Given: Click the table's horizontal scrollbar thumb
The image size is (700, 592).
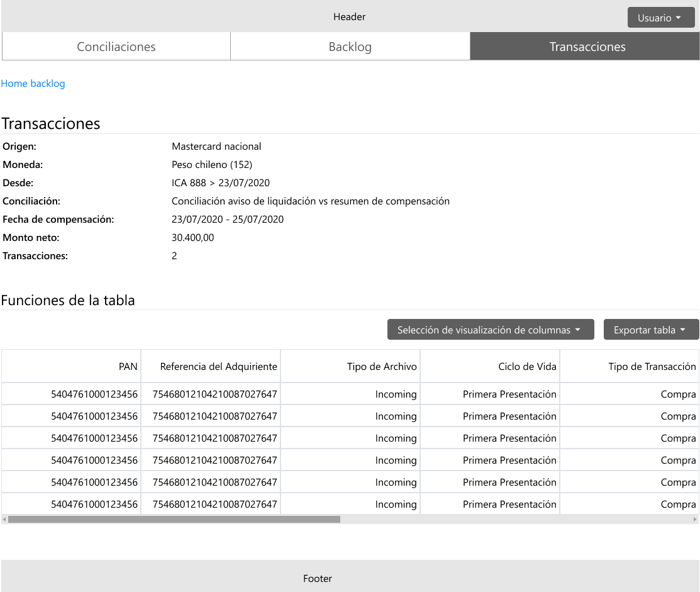Looking at the screenshot, I should tap(174, 520).
